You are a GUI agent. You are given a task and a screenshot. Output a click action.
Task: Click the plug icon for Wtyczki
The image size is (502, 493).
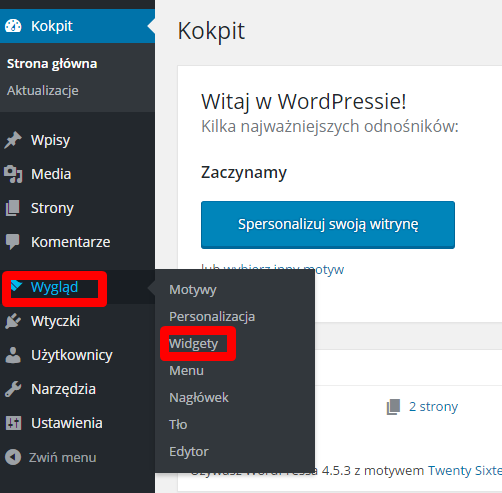pos(13,321)
